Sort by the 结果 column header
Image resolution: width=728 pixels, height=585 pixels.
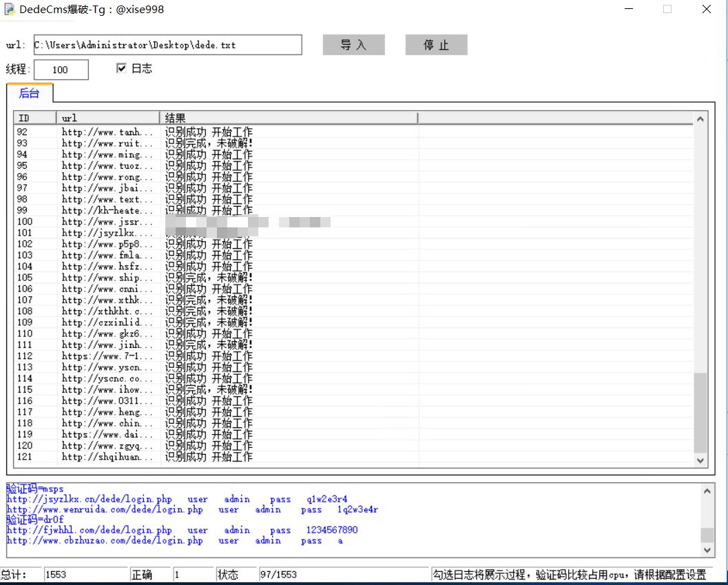click(289, 118)
